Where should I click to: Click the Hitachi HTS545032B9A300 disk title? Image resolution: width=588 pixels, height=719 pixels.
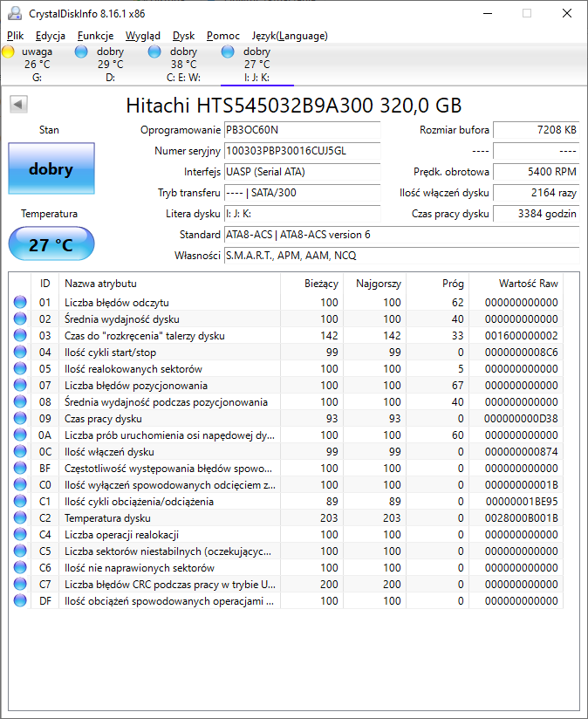[294, 106]
